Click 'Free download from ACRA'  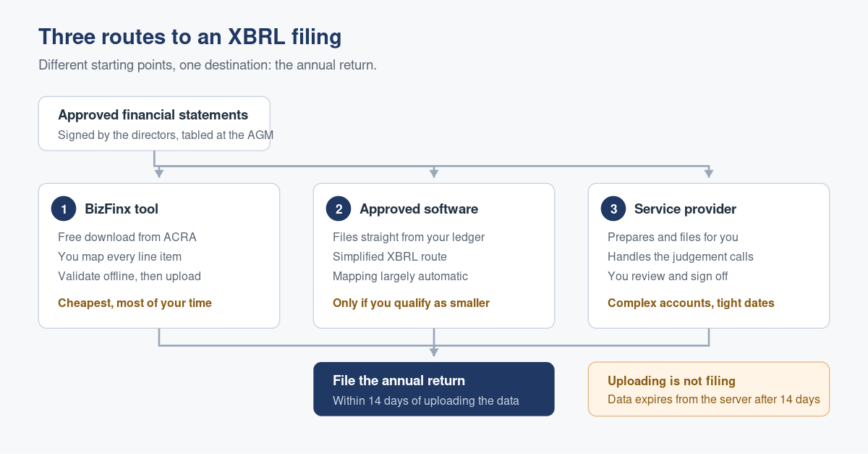pos(127,237)
